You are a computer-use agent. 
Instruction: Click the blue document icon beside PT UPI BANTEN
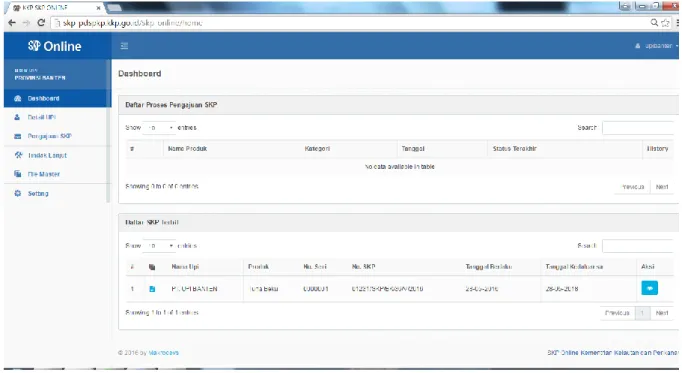tap(152, 289)
